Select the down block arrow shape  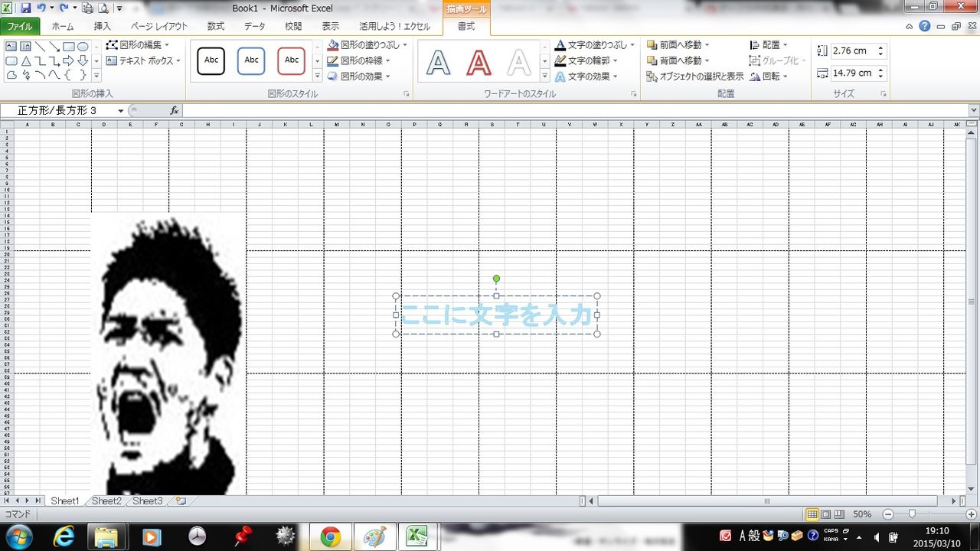83,60
